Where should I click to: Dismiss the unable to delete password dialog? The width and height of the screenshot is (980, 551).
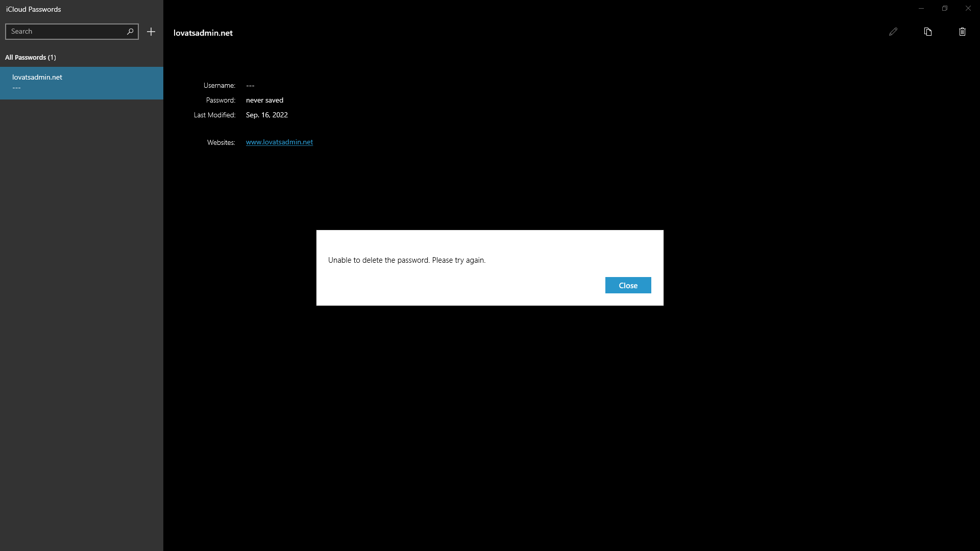[x=628, y=285]
